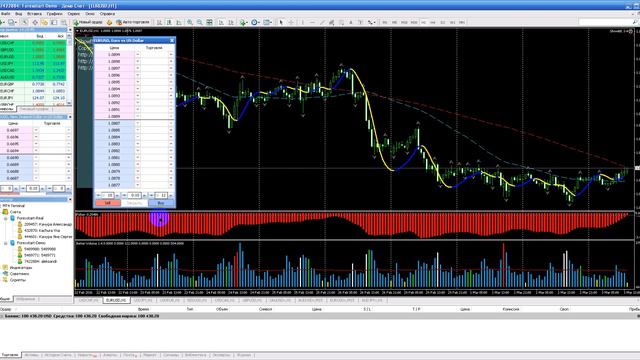The image size is (640, 360).
Task: Open the Справка menu
Action: click(x=107, y=13)
